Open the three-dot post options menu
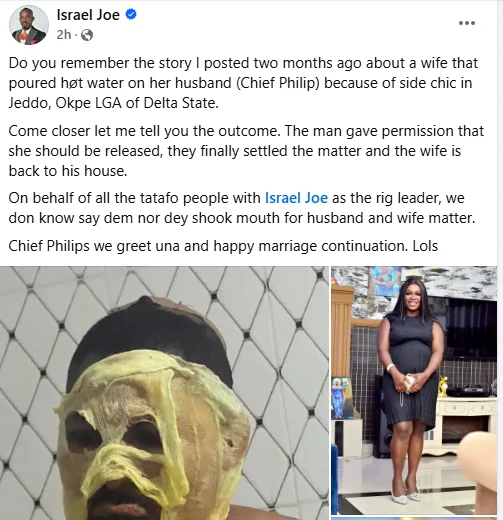This screenshot has width=503, height=520. 467,23
